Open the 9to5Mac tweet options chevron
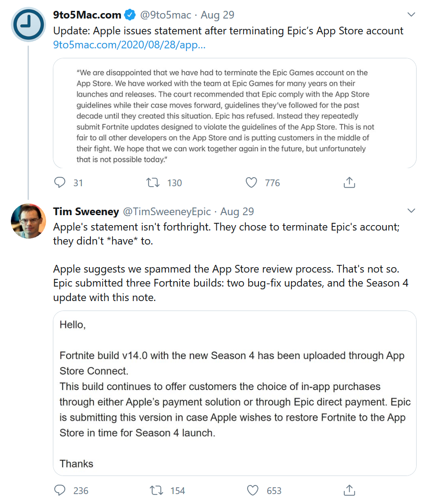427x504 pixels. [x=411, y=15]
